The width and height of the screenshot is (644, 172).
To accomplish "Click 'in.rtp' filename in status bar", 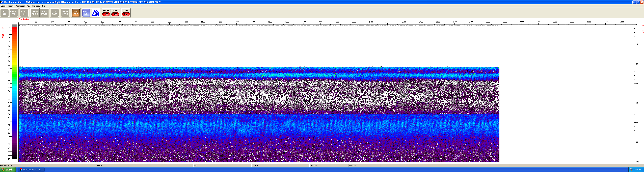I will click(x=99, y=165).
